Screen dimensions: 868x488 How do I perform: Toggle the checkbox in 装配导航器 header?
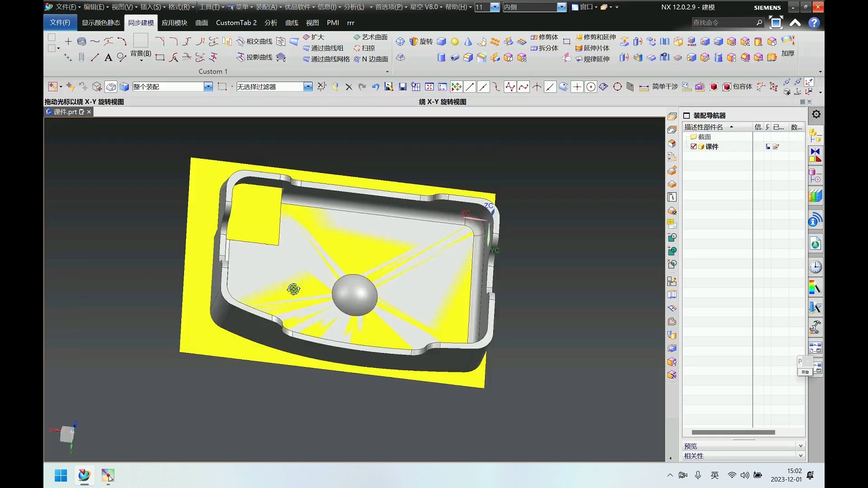(686, 116)
